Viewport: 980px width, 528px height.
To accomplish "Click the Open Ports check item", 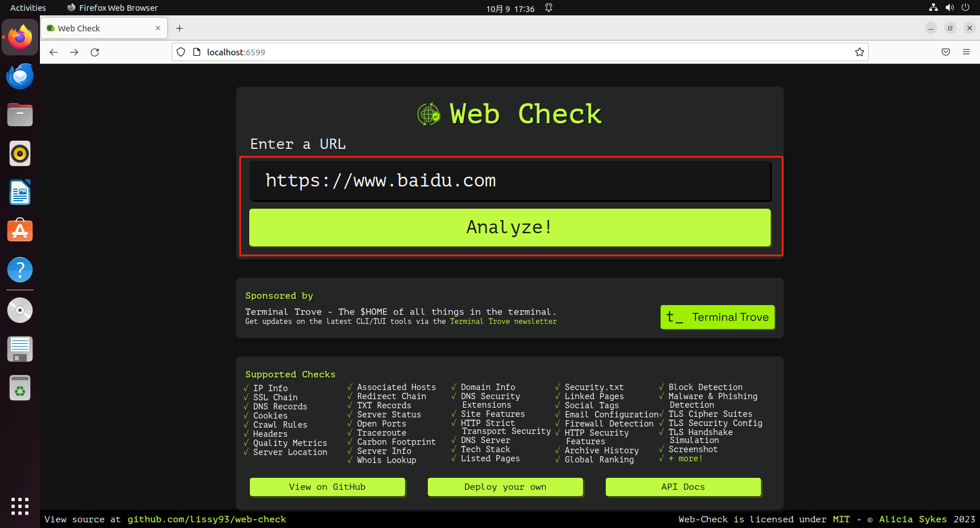I will (x=382, y=424).
